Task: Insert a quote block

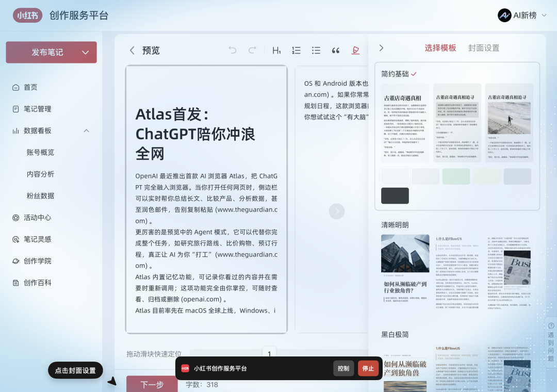Action: 336,50
